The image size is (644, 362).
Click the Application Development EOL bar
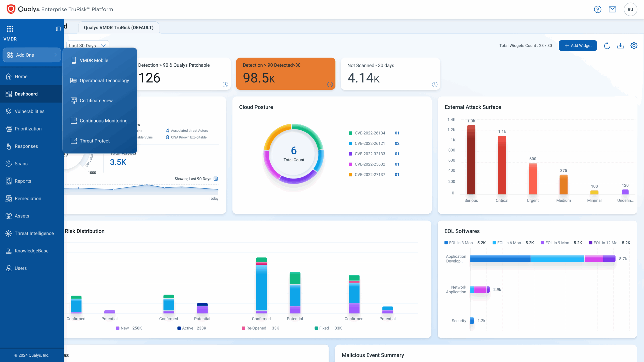pyautogui.click(x=543, y=259)
